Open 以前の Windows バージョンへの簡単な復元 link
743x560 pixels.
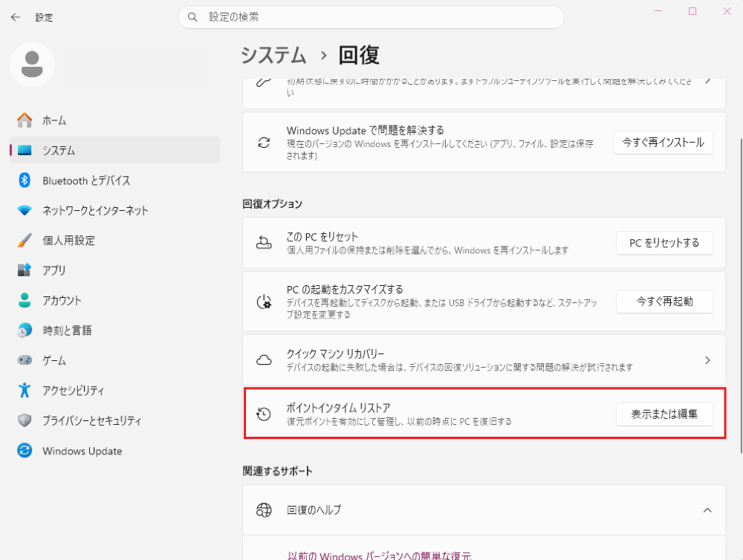[x=379, y=556]
